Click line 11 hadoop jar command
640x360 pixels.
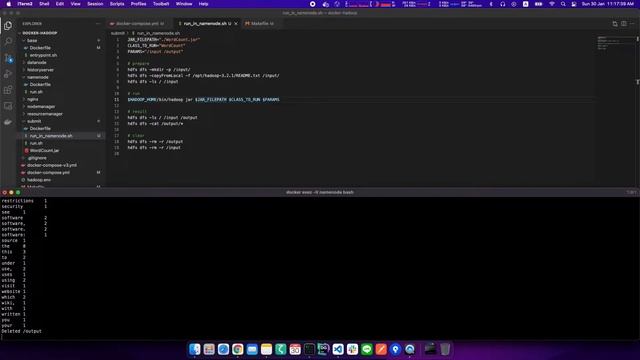pos(203,100)
